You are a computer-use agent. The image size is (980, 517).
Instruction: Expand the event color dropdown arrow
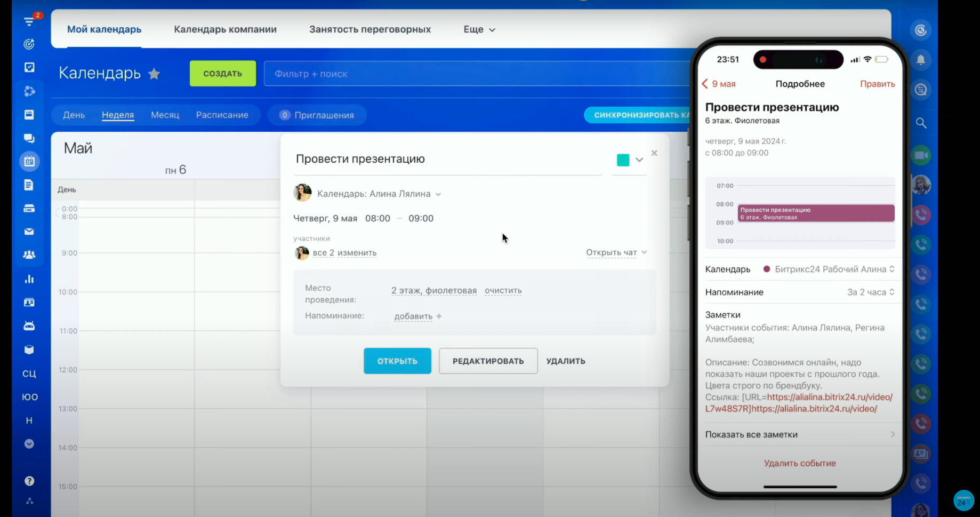[x=639, y=160]
